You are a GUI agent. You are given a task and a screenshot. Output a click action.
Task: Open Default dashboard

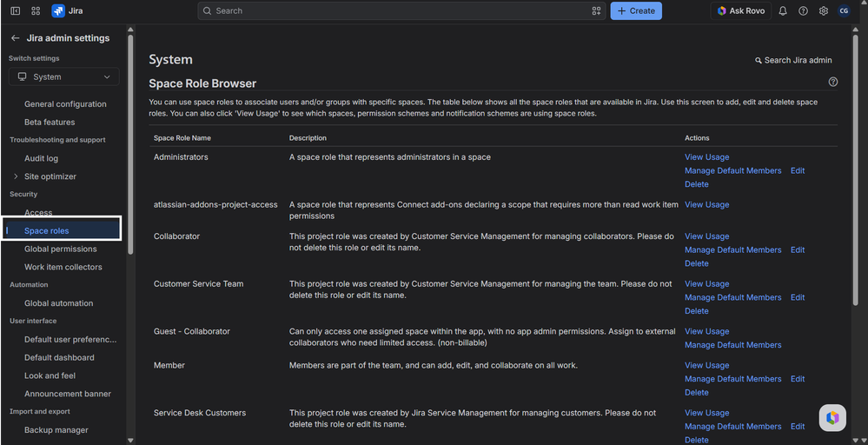point(59,357)
